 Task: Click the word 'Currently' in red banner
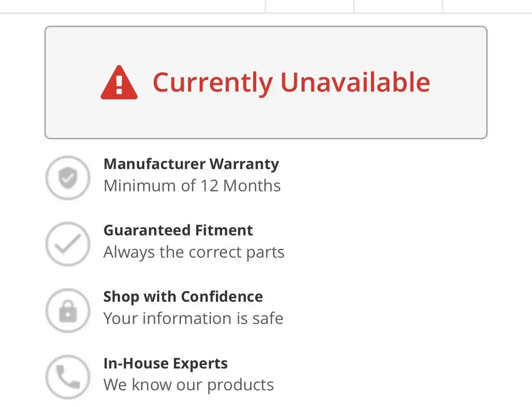point(212,82)
